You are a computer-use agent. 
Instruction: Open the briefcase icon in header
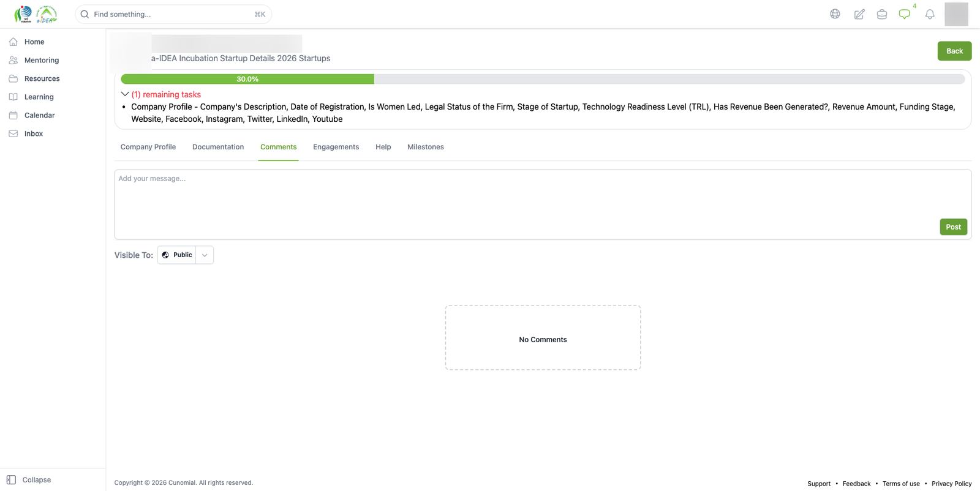882,14
